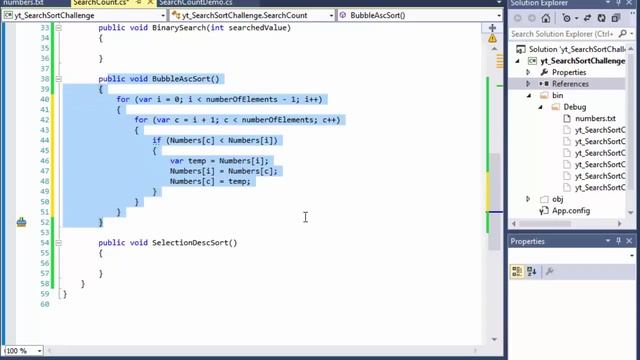
Task: Click the C# project icon of yt_SearchSortChallenge
Action: coord(532,61)
